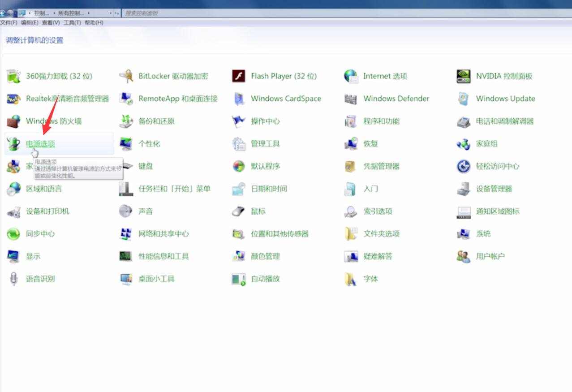Open the 设备管理器 link
The height and width of the screenshot is (392, 572).
point(494,189)
